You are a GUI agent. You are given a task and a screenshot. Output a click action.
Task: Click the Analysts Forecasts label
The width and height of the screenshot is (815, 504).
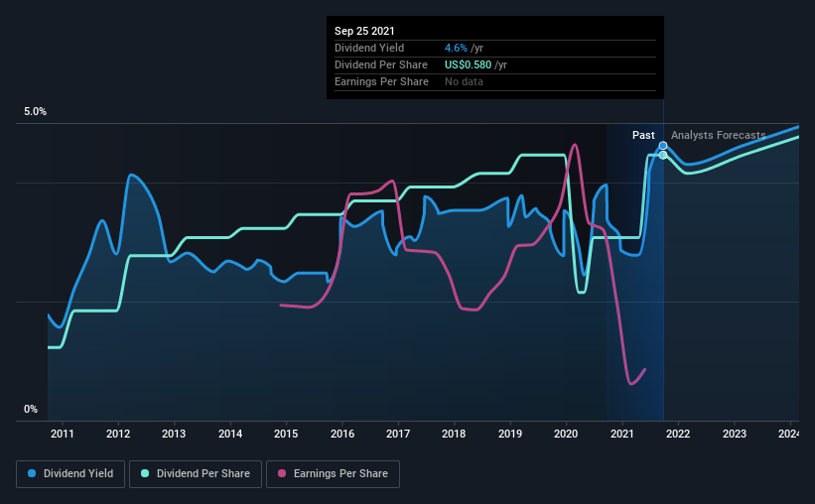point(719,135)
